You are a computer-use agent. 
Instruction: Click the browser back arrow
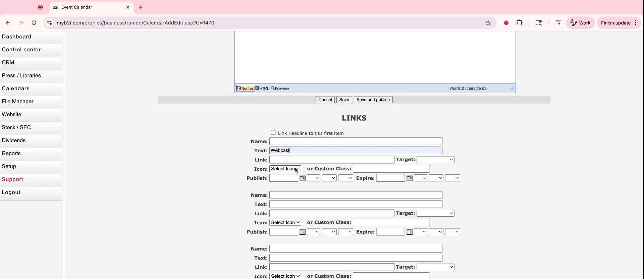point(8,23)
